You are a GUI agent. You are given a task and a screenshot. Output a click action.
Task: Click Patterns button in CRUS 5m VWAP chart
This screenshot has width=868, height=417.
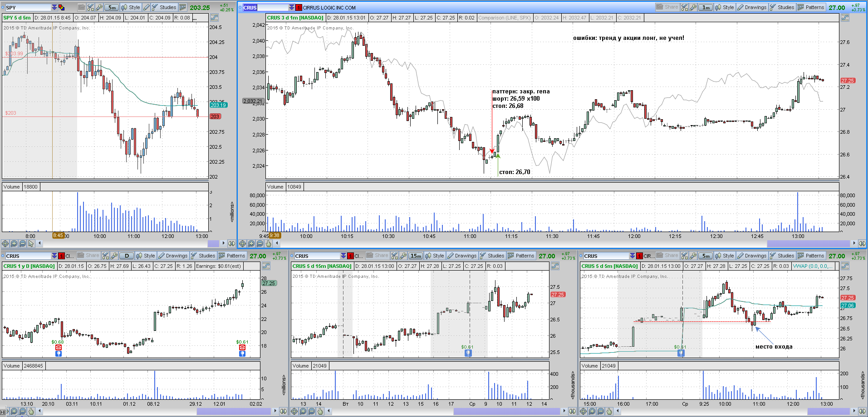[811, 256]
